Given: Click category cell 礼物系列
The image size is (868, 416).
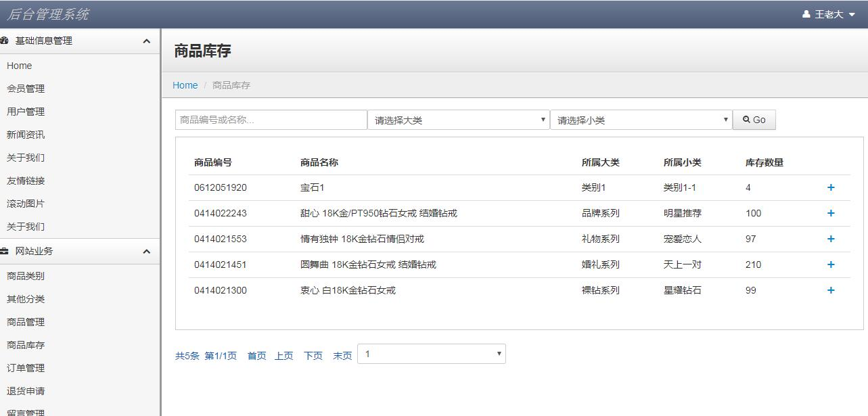Looking at the screenshot, I should pos(601,239).
